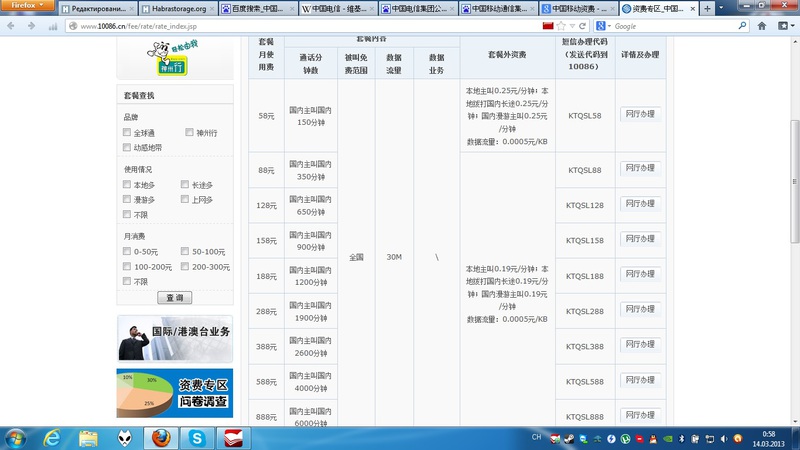Open the volume speaker tray icon
Viewport: 800px width, 450px height.
coord(723,439)
